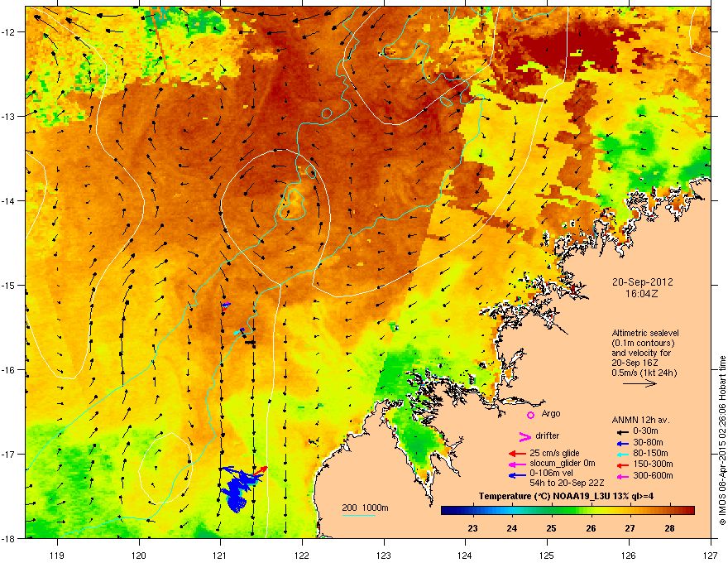Click the magenta arrow beside 300-600m

click(621, 477)
